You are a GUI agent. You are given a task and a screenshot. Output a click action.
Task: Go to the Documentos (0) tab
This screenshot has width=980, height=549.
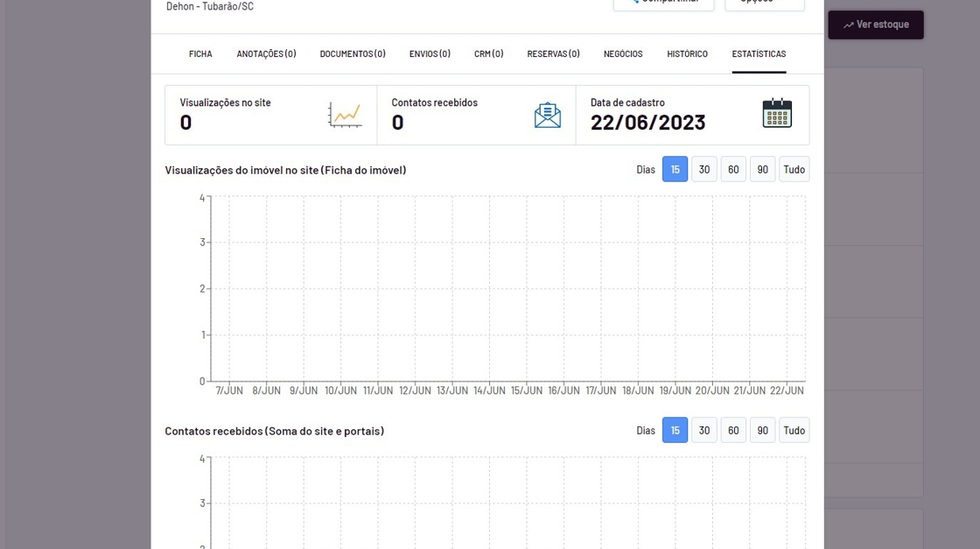tap(353, 54)
